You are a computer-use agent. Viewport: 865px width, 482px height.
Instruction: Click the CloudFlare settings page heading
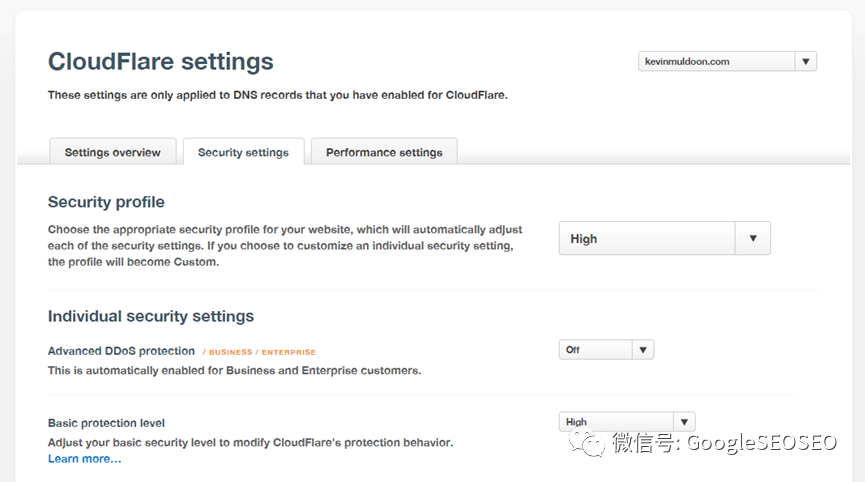[x=161, y=61]
